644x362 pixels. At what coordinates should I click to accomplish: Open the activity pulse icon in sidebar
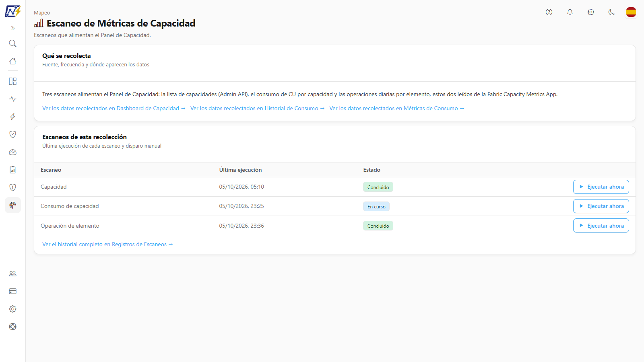pyautogui.click(x=13, y=99)
